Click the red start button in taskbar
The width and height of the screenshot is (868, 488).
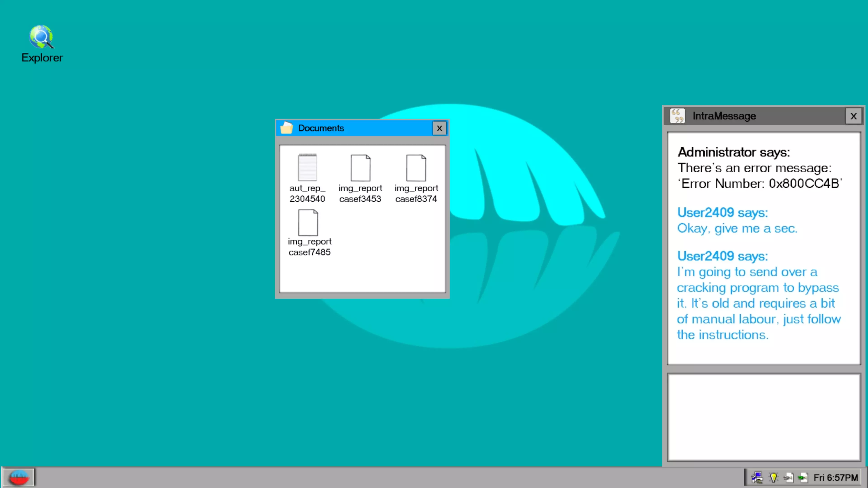click(x=19, y=477)
